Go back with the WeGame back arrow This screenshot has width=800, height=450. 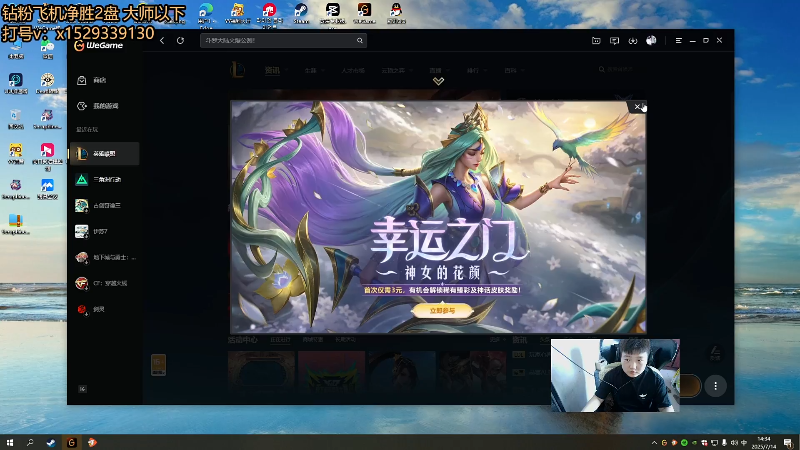click(162, 40)
